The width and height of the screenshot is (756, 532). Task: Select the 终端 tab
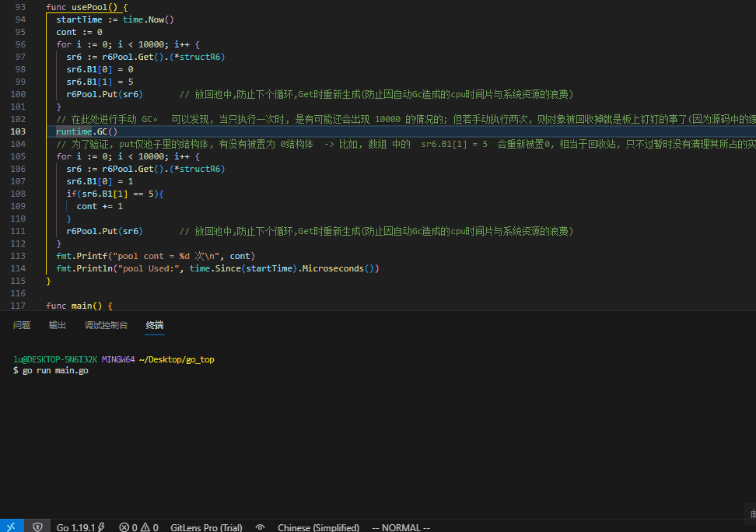(155, 325)
